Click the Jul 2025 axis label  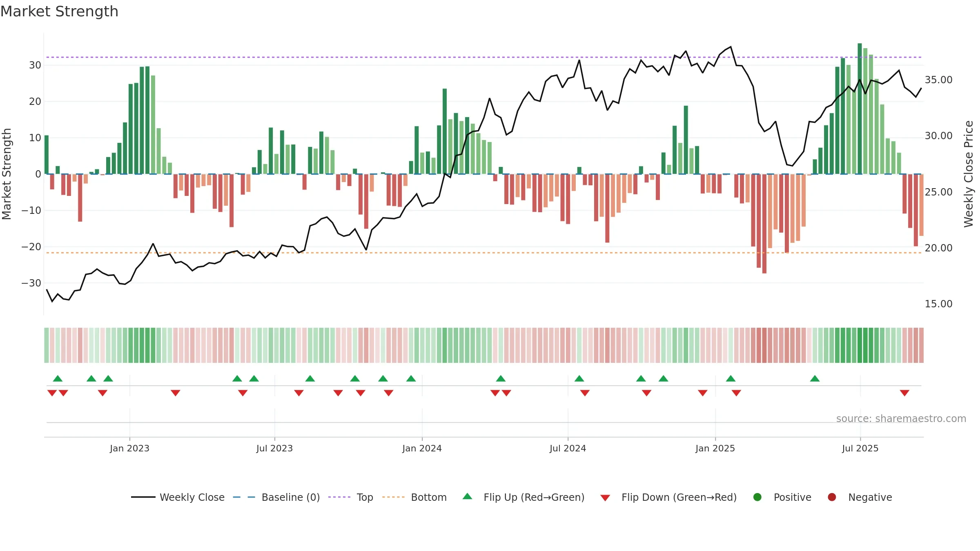tap(860, 449)
